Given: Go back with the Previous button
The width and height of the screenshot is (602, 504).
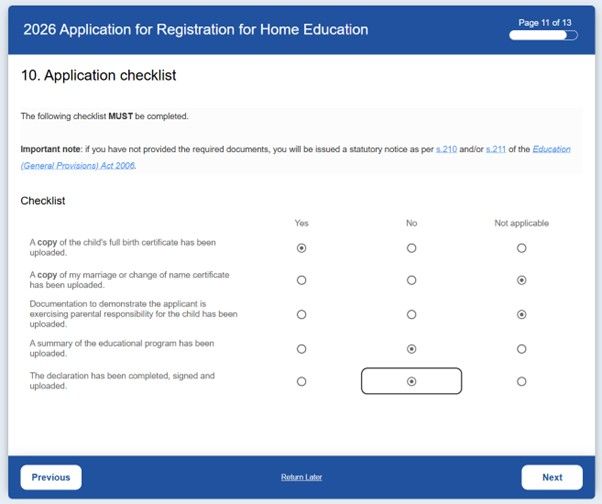Looking at the screenshot, I should (51, 477).
